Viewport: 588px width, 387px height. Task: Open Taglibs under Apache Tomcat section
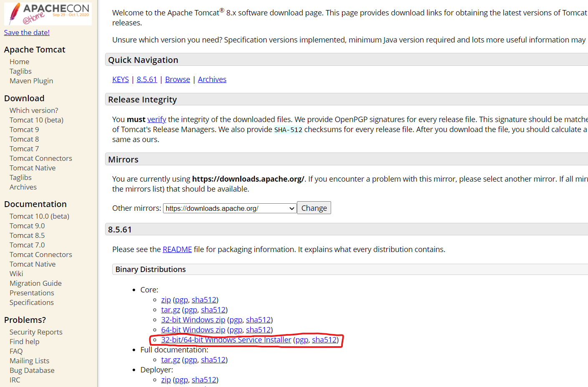20,71
